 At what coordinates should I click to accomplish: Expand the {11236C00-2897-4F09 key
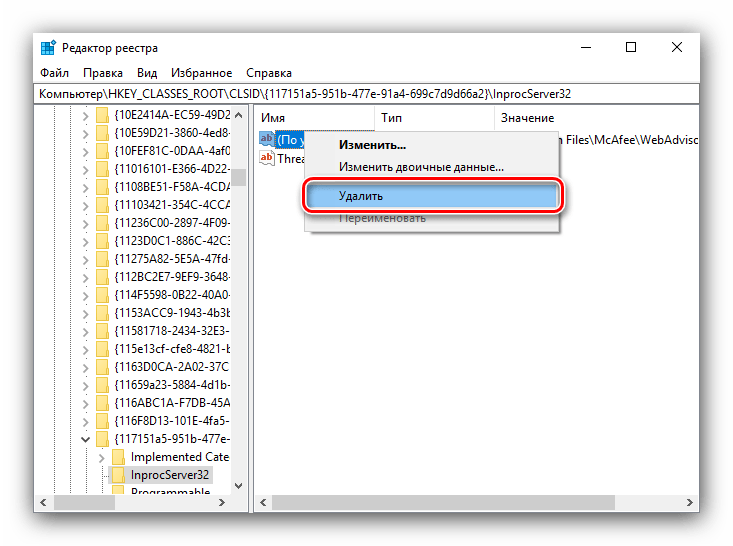(x=86, y=224)
